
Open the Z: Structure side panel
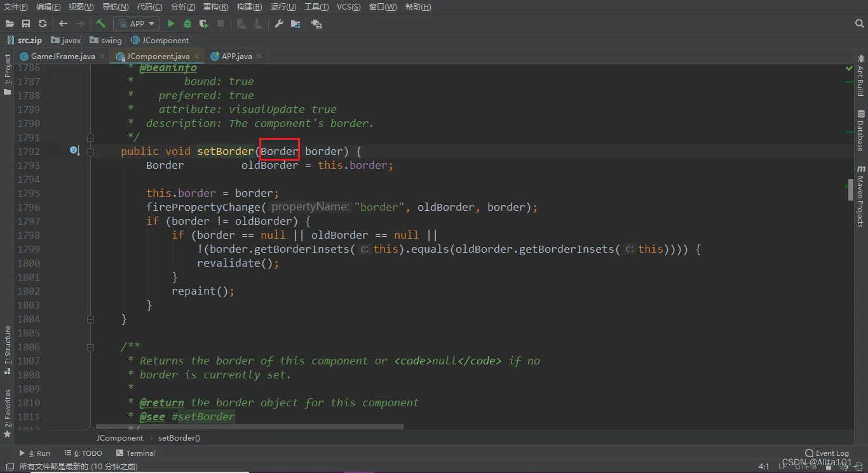(x=8, y=350)
